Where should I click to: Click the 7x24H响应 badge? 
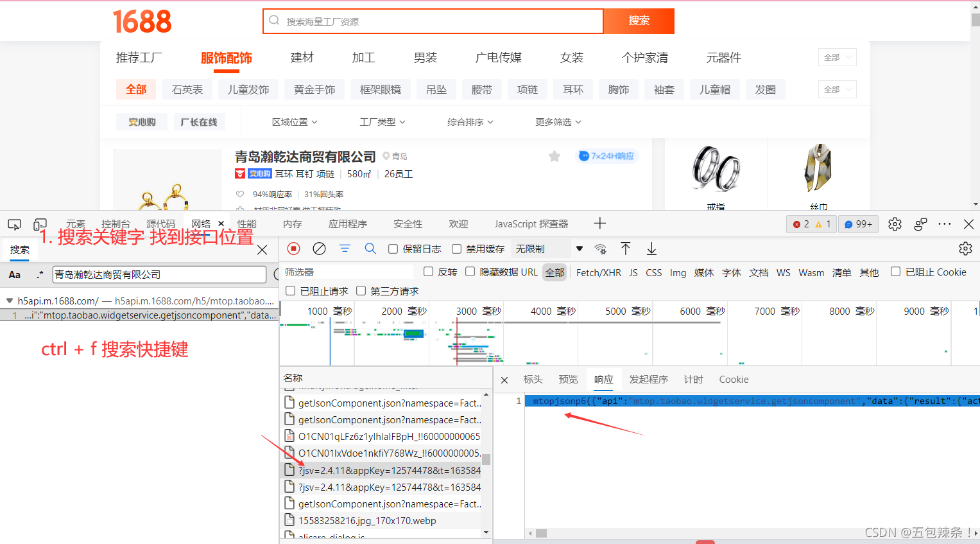point(606,156)
